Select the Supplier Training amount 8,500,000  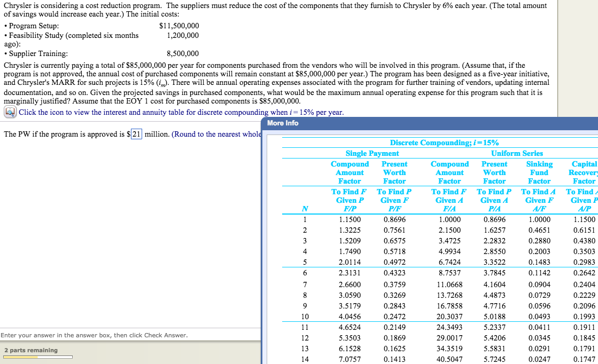(x=183, y=54)
